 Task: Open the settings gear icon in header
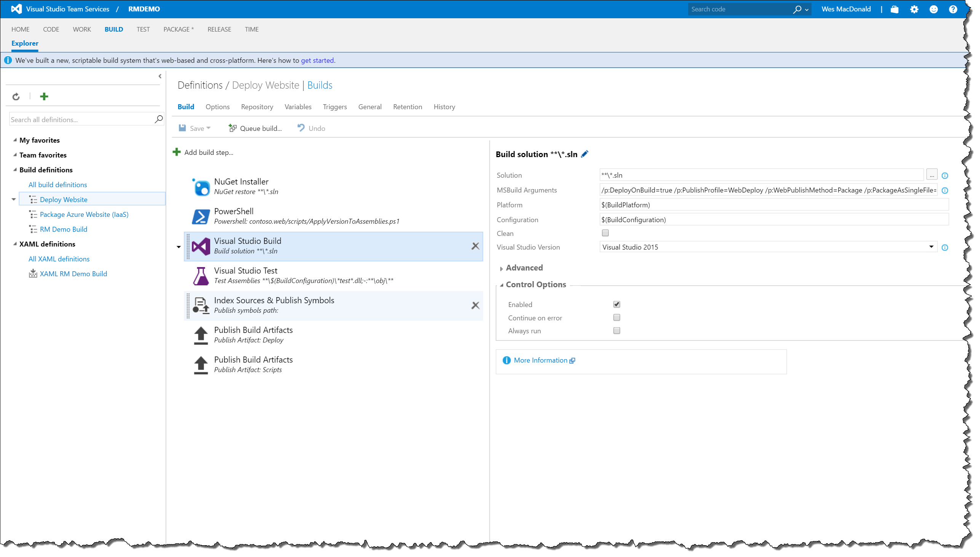914,9
